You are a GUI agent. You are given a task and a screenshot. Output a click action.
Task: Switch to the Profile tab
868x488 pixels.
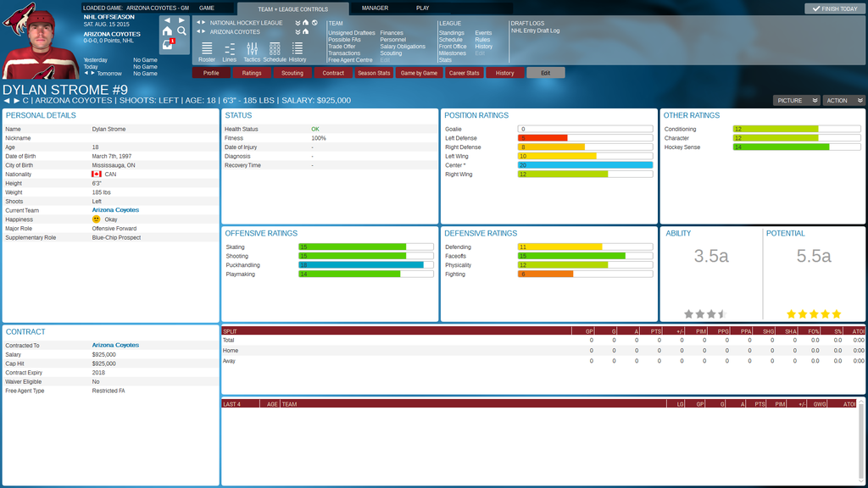(x=211, y=73)
